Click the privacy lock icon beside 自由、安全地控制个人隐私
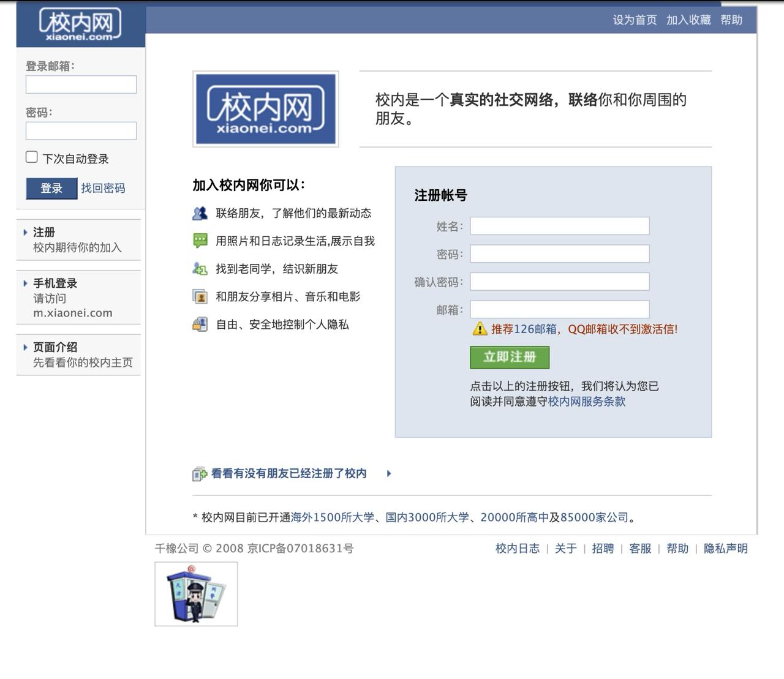784x679 pixels. (200, 324)
